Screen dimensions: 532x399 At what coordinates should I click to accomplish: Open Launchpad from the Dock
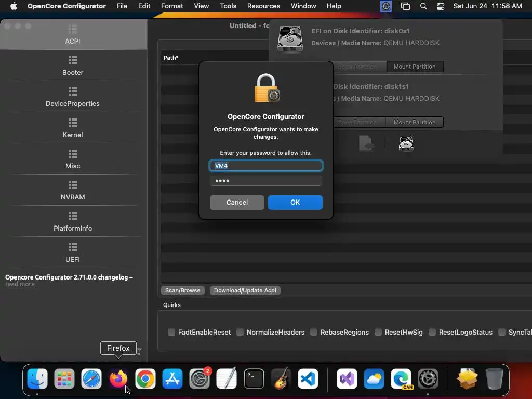(64, 378)
